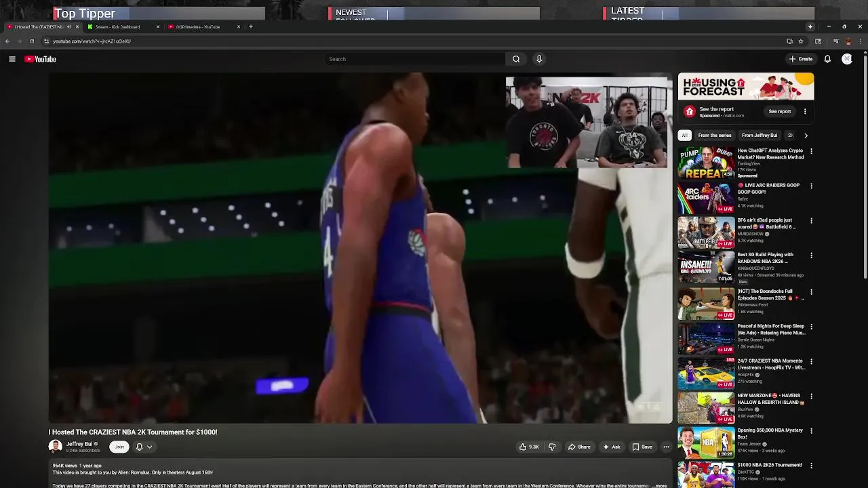Open menu for 24/7 CRAZIEST NBA Moments
The image size is (868, 488).
click(x=811, y=362)
